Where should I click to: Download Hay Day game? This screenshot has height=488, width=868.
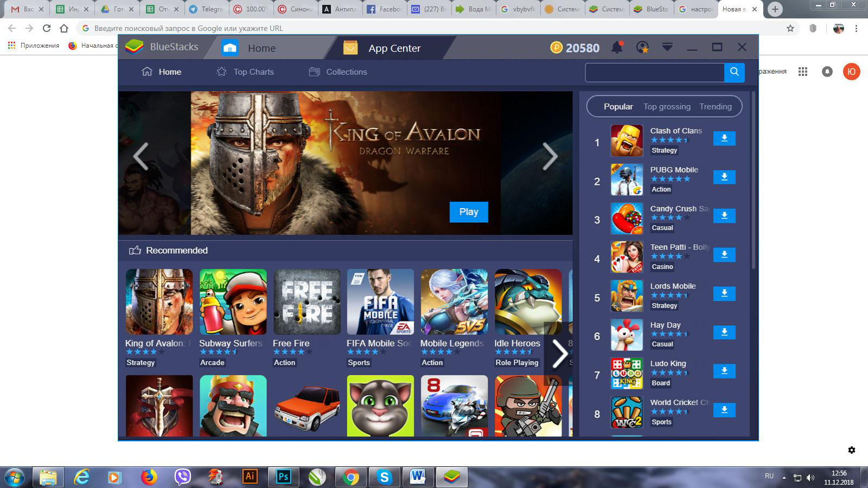724,332
